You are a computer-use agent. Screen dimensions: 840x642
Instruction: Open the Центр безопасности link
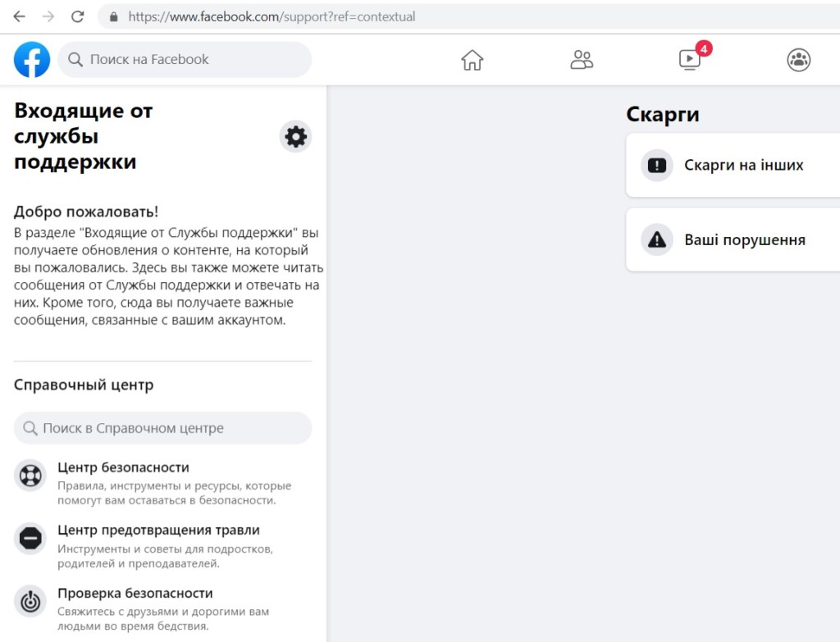[123, 467]
